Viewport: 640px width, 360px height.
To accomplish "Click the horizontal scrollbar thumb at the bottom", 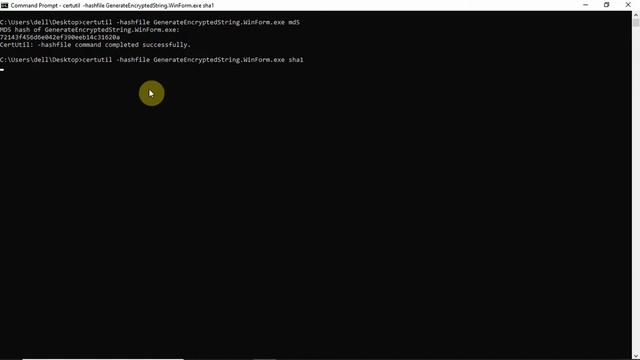I will pyautogui.click(x=103, y=359).
